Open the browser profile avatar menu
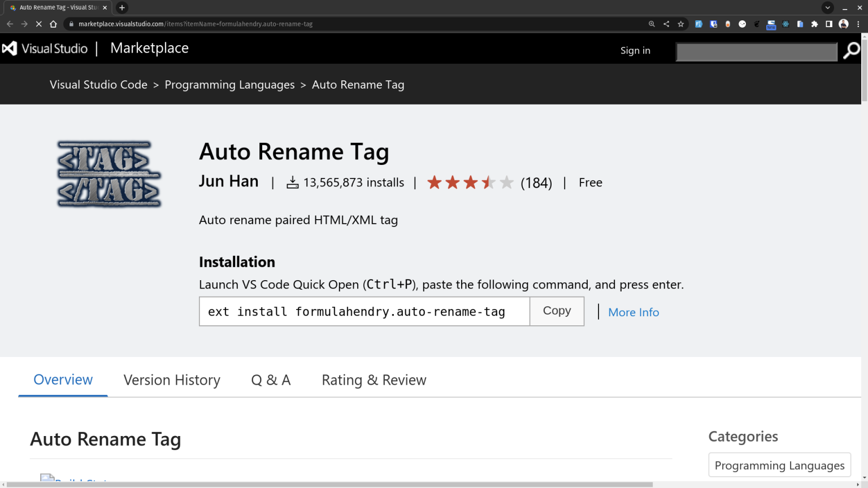The width and height of the screenshot is (868, 488). pos(844,24)
